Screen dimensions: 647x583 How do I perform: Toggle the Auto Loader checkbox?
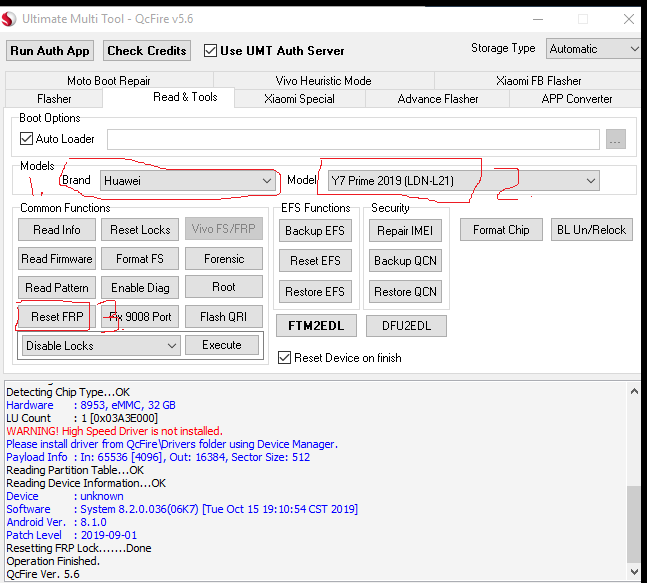pyautogui.click(x=26, y=139)
